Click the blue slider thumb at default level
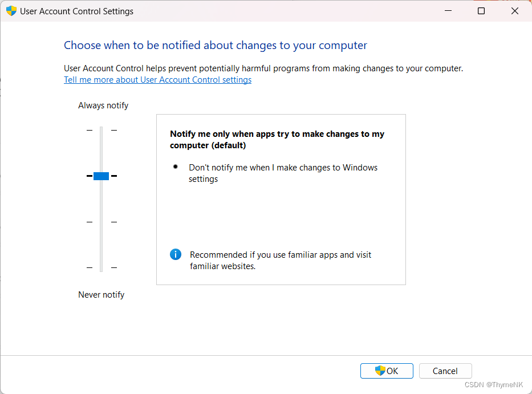 pyautogui.click(x=101, y=176)
